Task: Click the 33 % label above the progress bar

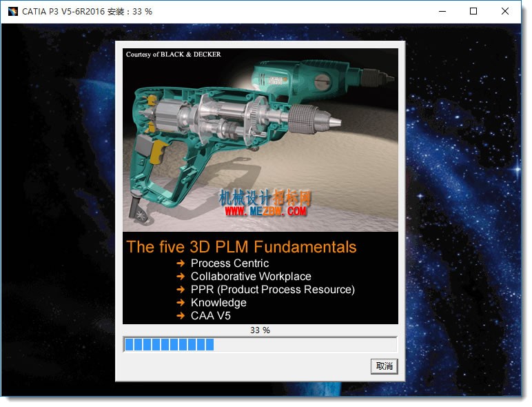Action: point(260,330)
